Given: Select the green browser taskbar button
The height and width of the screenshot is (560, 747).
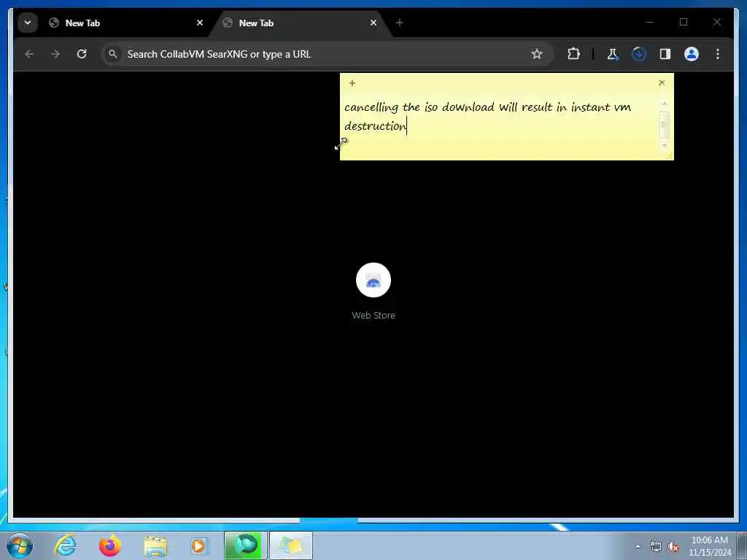Looking at the screenshot, I should (246, 545).
